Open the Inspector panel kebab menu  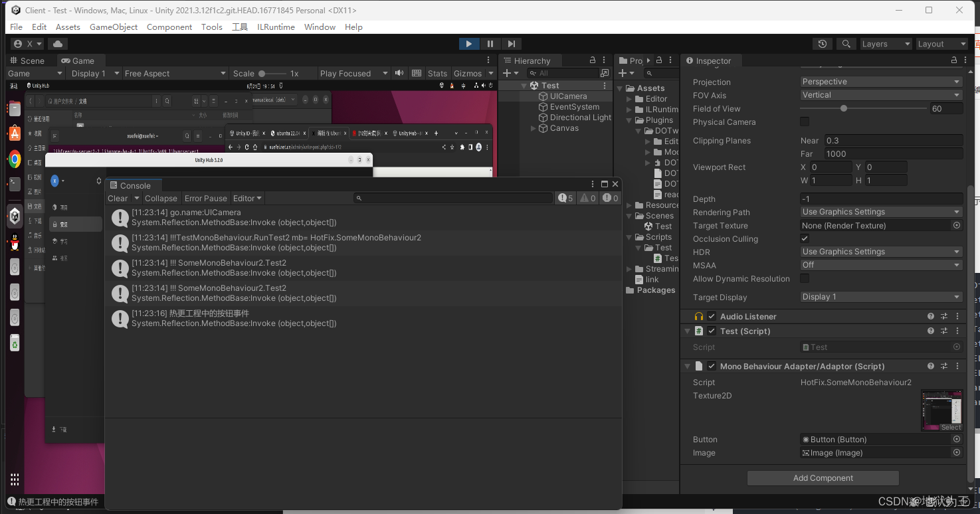click(x=966, y=60)
